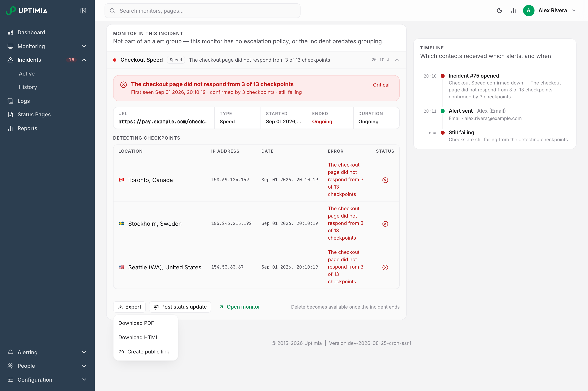The height and width of the screenshot is (391, 588).
Task: Click the failed status icon for Toronto
Action: point(385,180)
